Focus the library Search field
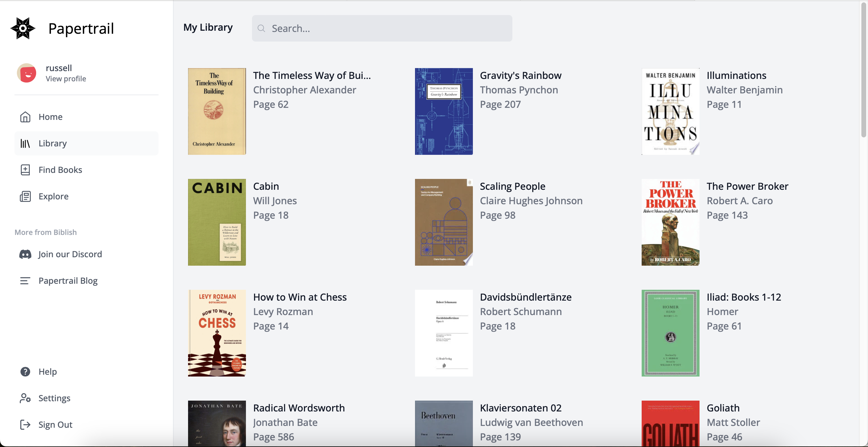 (382, 28)
